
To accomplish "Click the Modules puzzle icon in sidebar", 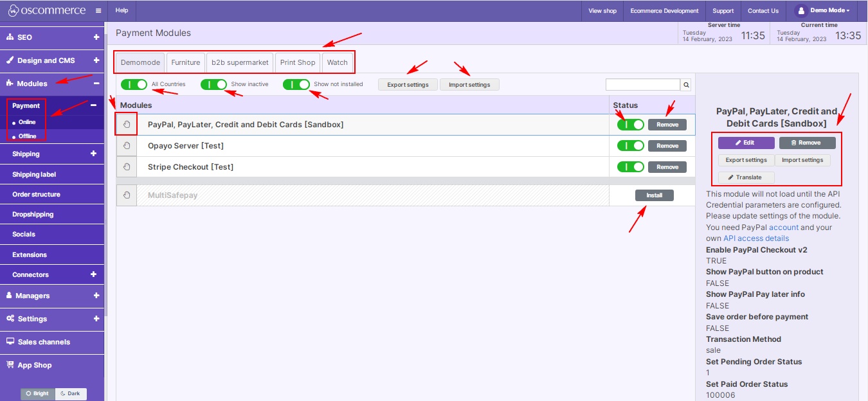I will point(10,84).
